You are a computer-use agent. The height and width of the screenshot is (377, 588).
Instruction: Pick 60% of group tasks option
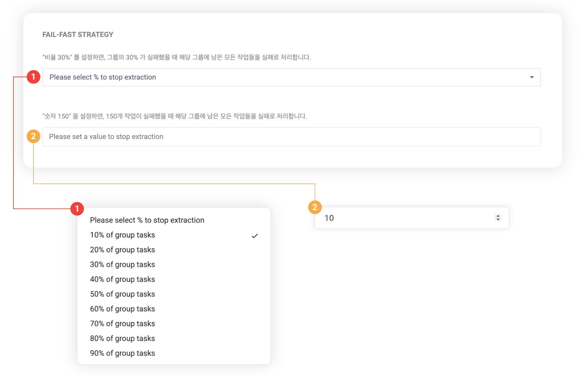122,309
